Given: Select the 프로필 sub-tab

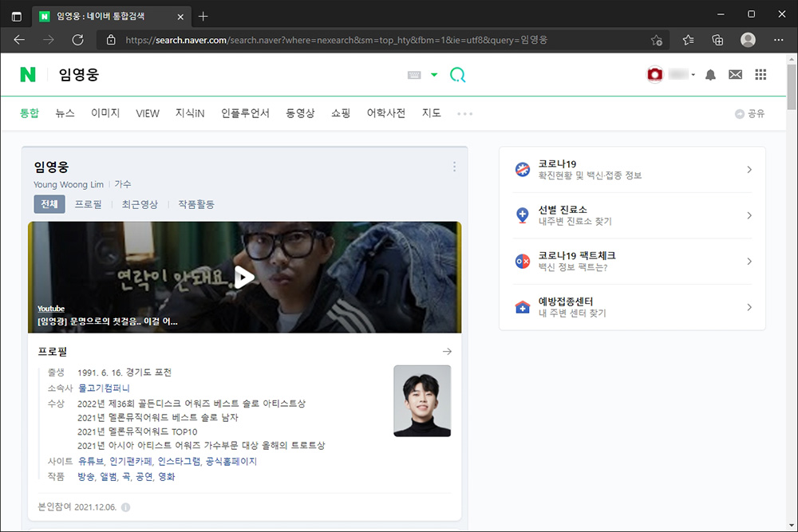Looking at the screenshot, I should pos(88,204).
